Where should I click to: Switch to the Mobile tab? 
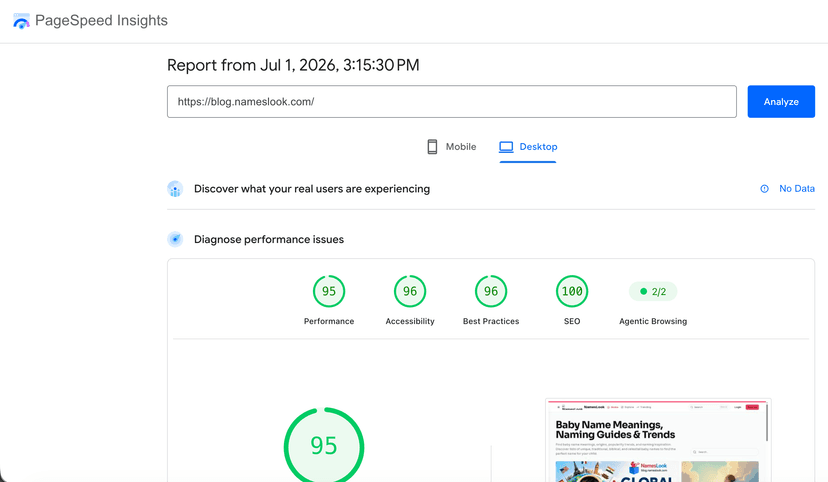451,147
